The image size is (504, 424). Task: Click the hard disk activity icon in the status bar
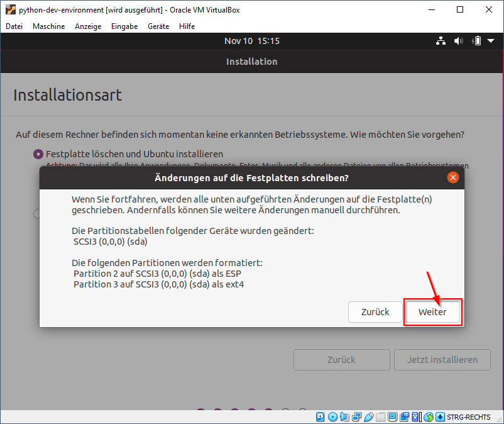(320, 416)
